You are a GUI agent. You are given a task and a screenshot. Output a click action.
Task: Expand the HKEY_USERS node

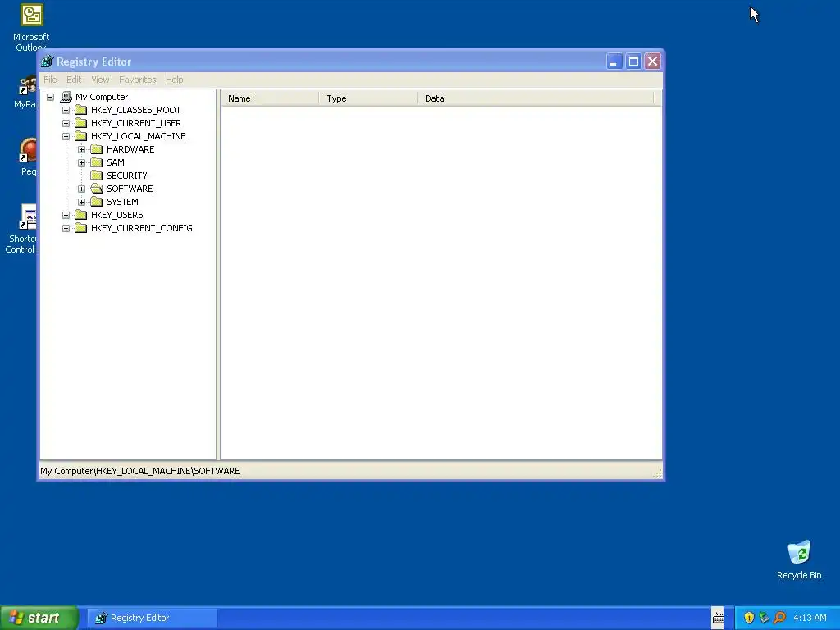[x=66, y=216]
